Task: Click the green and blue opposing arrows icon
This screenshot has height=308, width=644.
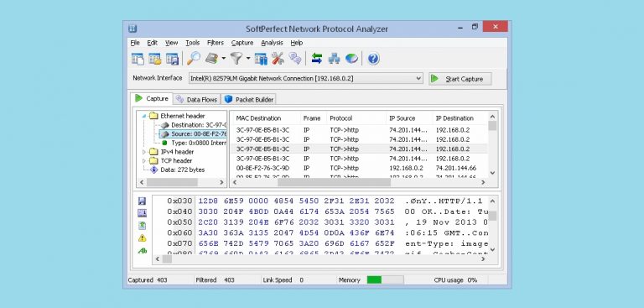Action: click(317, 59)
